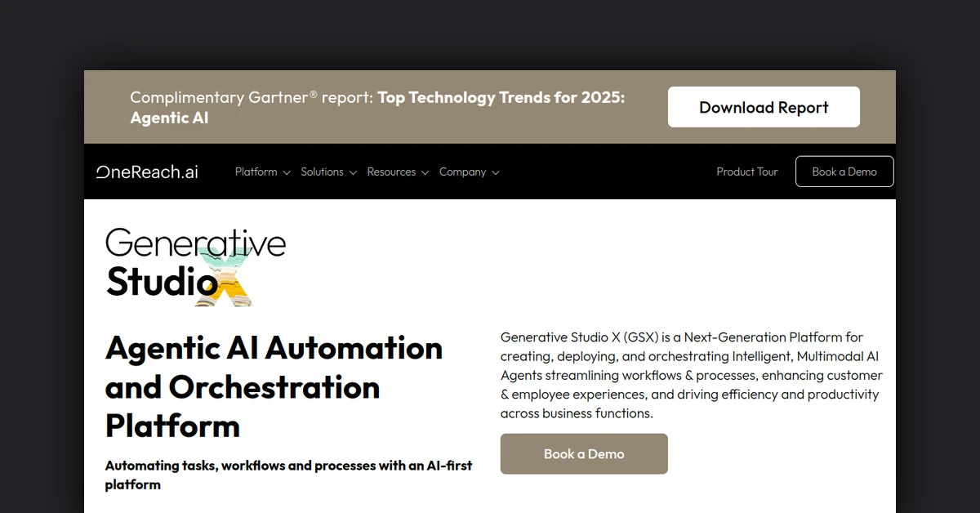Select the Company navigation item
The height and width of the screenshot is (513, 980).
coord(462,172)
